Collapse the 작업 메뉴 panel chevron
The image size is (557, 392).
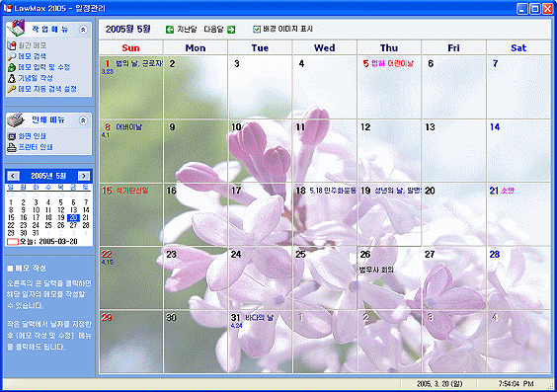(x=83, y=30)
